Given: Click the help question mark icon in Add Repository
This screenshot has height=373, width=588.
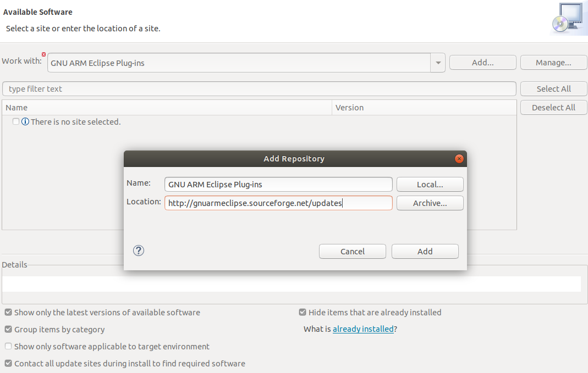Looking at the screenshot, I should [139, 250].
